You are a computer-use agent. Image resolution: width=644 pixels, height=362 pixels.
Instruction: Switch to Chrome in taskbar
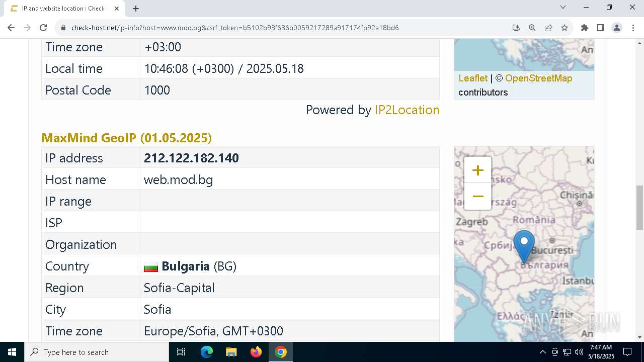pos(281,352)
